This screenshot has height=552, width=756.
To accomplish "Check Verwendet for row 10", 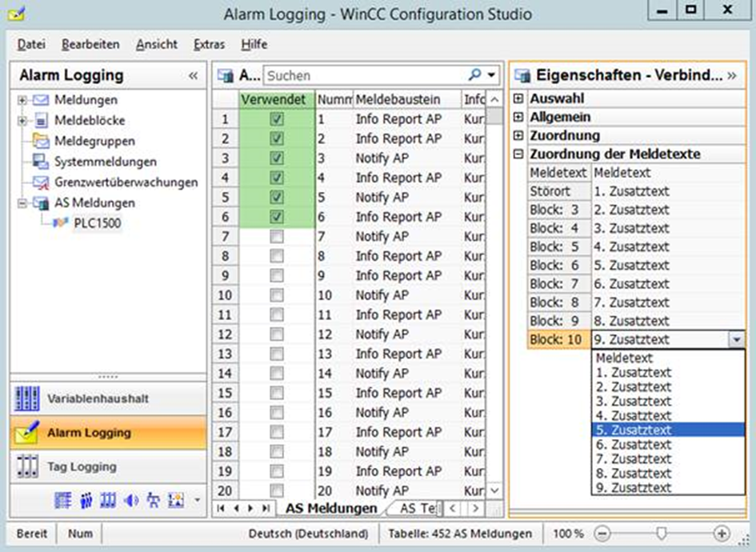I will [277, 295].
